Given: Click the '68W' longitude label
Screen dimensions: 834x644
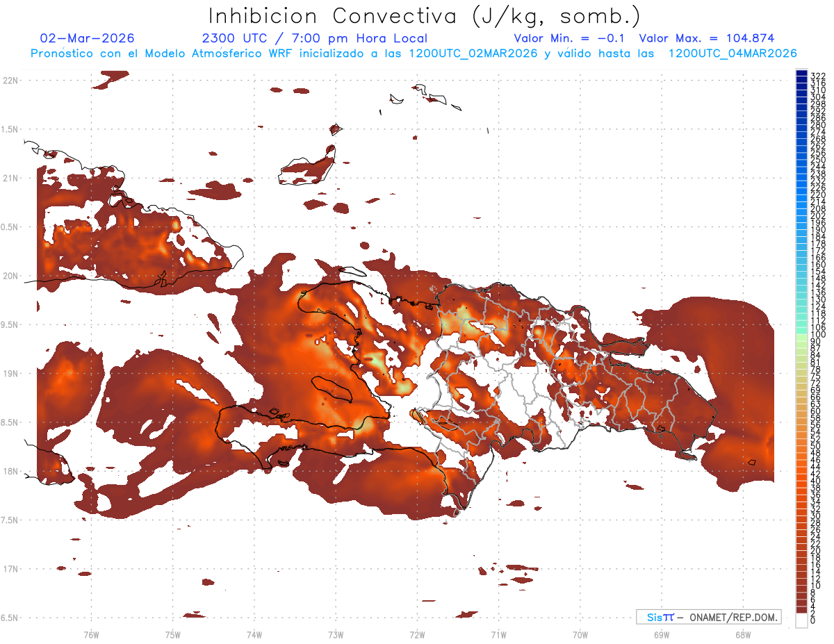Looking at the screenshot, I should coord(742,634).
